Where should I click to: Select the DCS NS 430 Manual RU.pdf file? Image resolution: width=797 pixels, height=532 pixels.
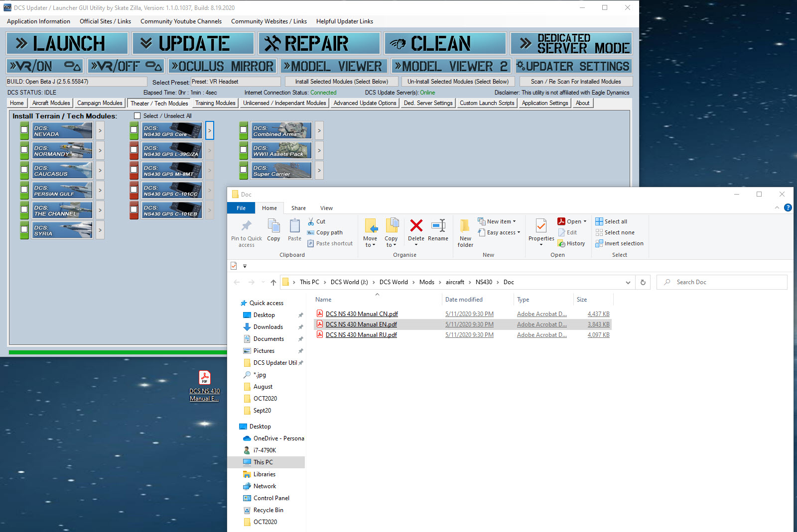(361, 335)
